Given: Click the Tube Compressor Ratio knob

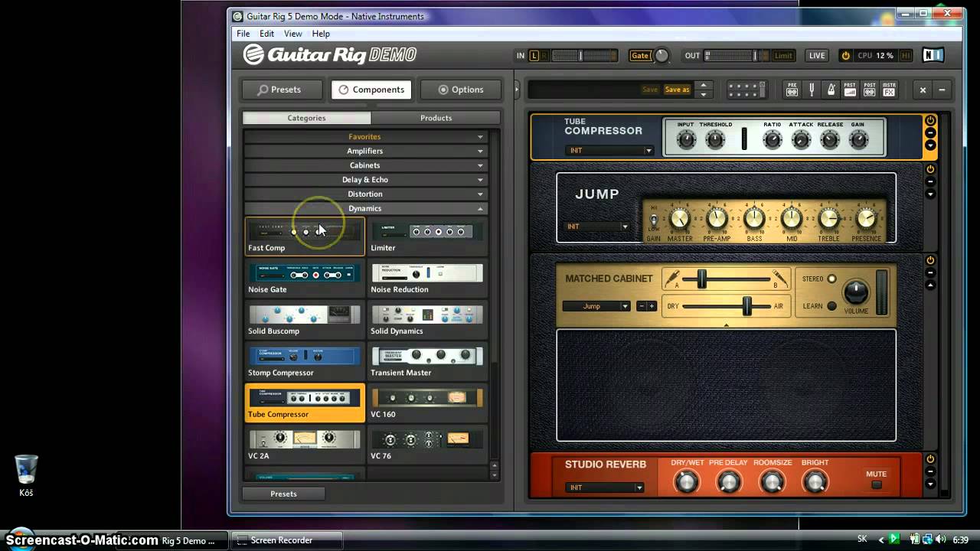Looking at the screenshot, I should coord(773,140).
